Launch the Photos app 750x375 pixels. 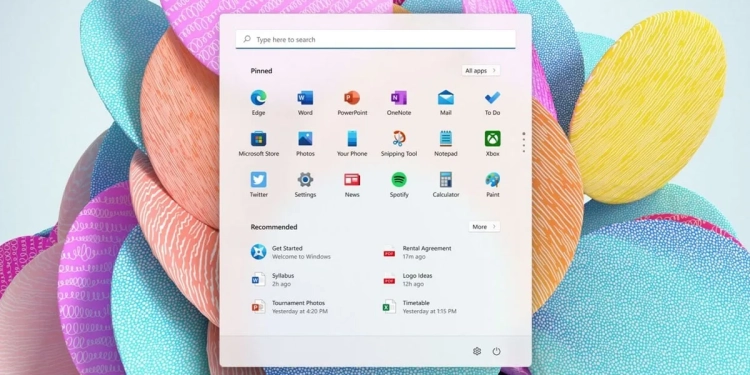(x=305, y=143)
